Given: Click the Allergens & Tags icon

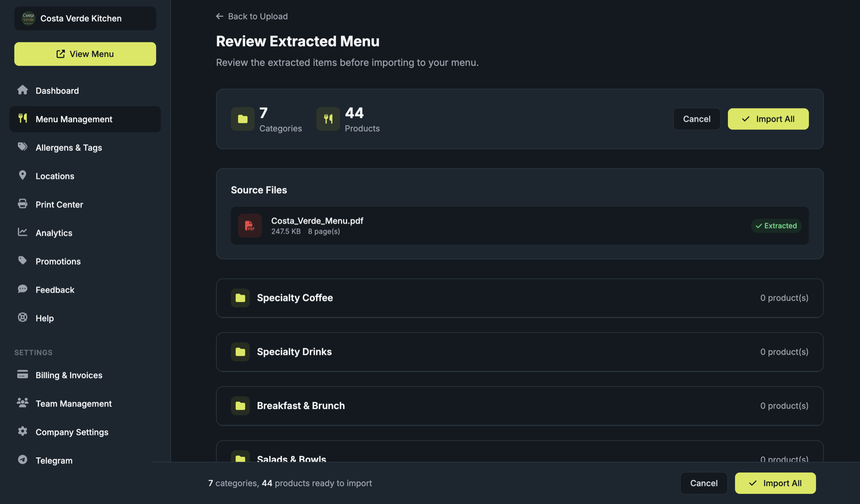Looking at the screenshot, I should pyautogui.click(x=22, y=147).
